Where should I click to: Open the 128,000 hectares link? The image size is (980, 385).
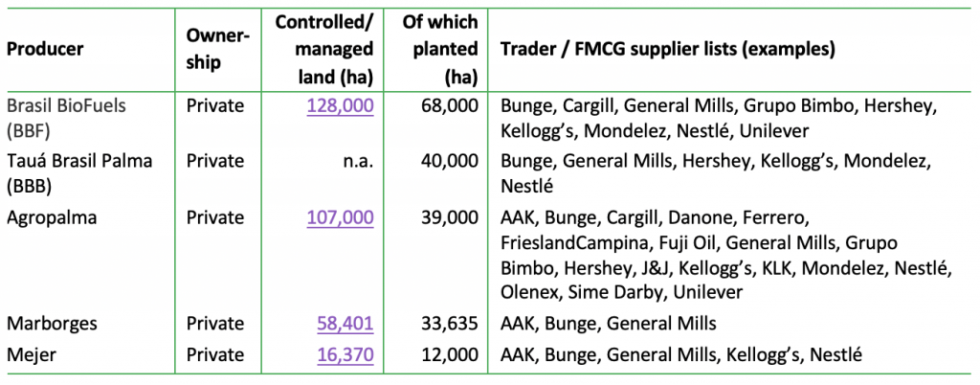click(340, 106)
